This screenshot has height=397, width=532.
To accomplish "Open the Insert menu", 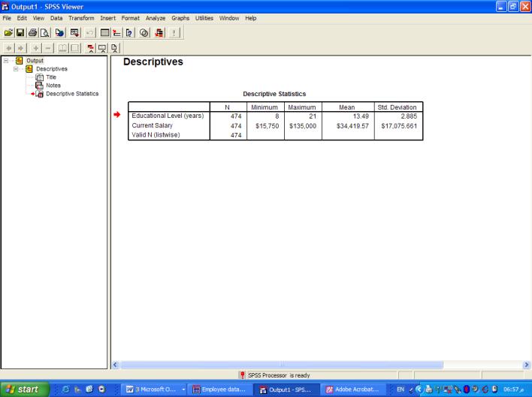I will coord(107,18).
